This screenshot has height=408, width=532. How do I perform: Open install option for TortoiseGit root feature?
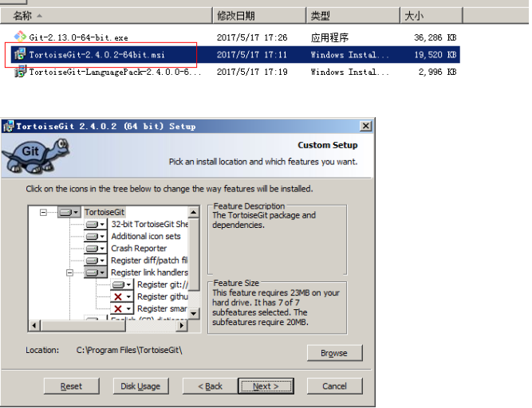click(69, 213)
